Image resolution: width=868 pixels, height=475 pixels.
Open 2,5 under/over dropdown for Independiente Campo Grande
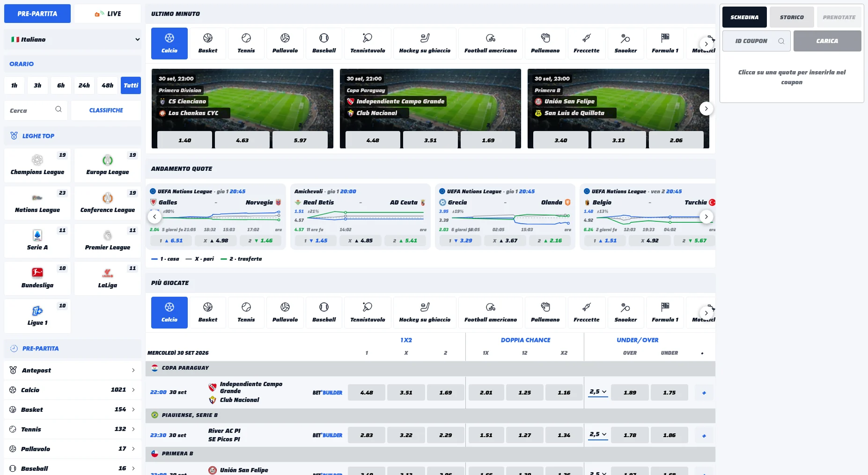[x=598, y=392]
